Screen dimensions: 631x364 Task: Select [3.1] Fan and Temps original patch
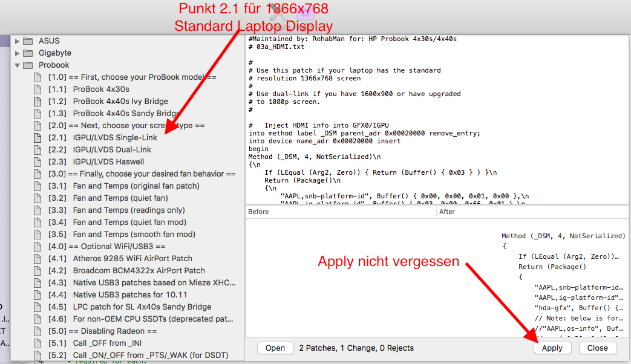pyautogui.click(x=127, y=186)
